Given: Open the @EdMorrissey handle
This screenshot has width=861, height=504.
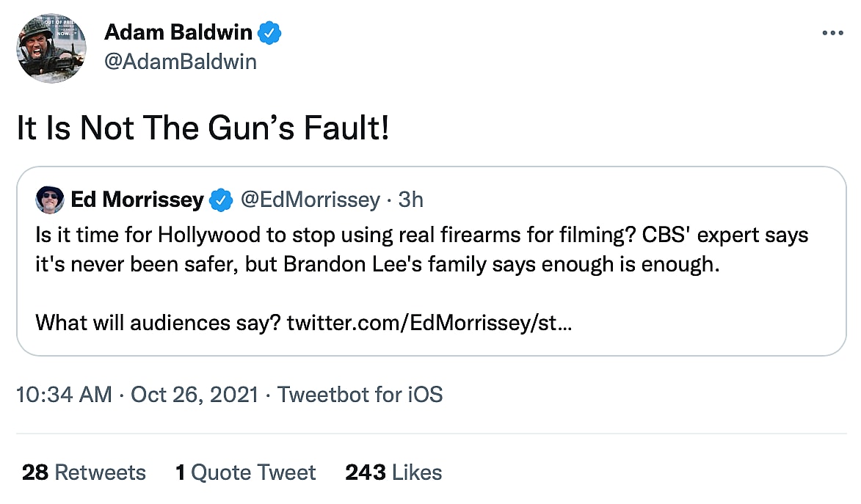Looking at the screenshot, I should 311,200.
